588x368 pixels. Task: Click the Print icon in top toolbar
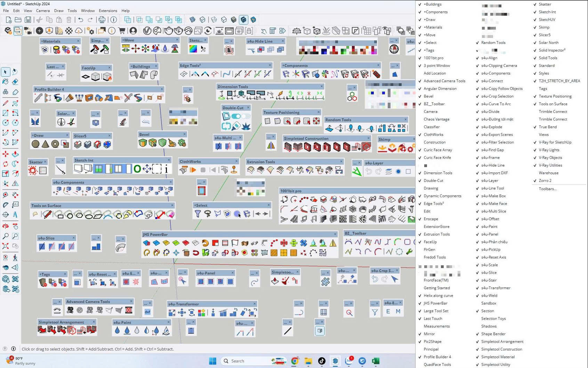(x=102, y=20)
